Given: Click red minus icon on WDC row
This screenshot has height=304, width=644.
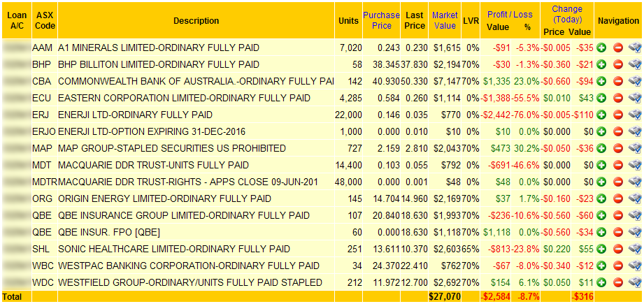Looking at the screenshot, I should 618,282.
